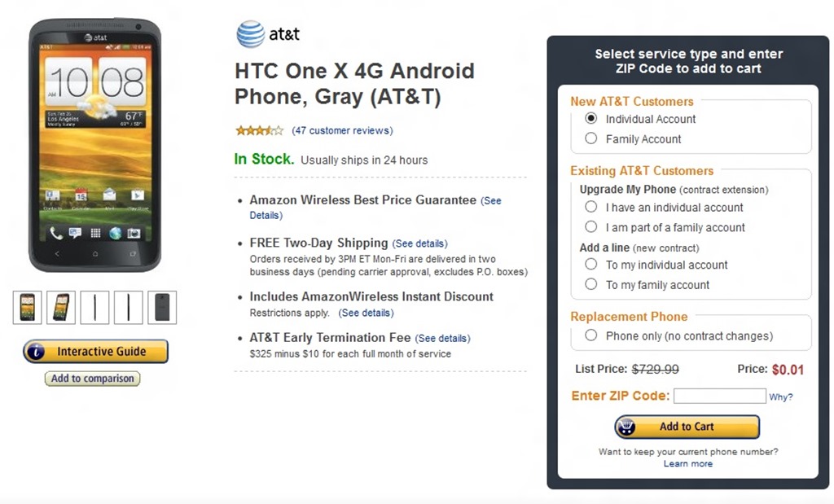Select the second angled phone thumbnail
Viewport: 834px width, 504px height.
61,307
